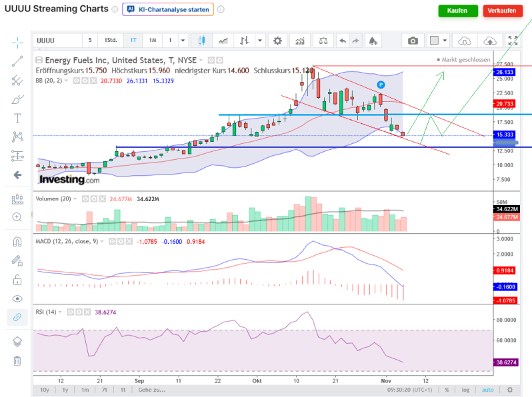The image size is (532, 397).
Task: Collapse the Energy Fuels Inc legend
Action: coord(39,61)
